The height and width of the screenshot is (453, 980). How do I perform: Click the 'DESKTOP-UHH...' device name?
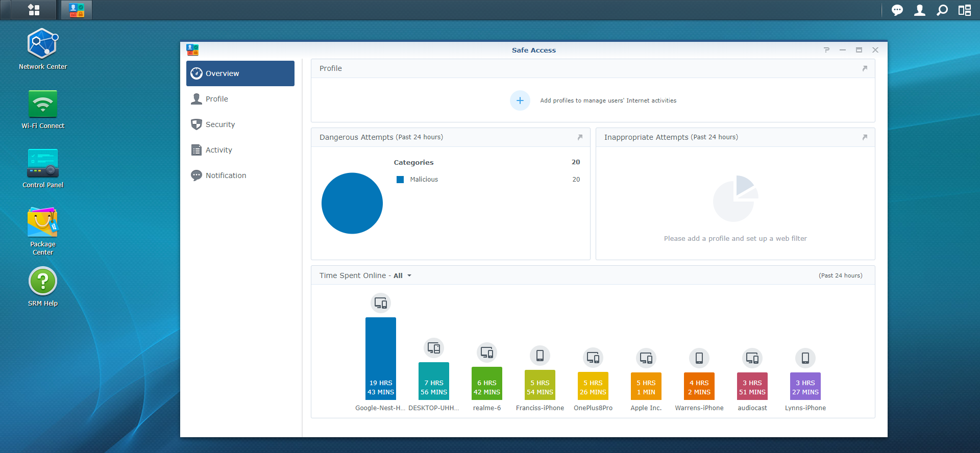click(434, 408)
